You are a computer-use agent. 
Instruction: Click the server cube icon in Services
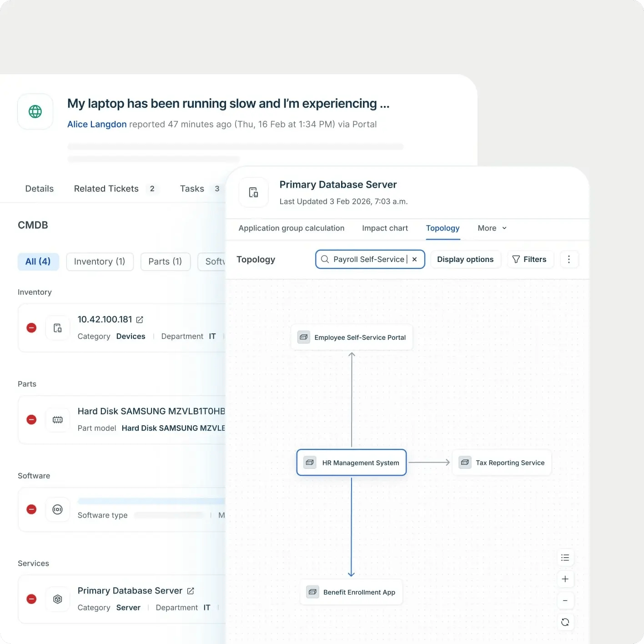(x=58, y=599)
